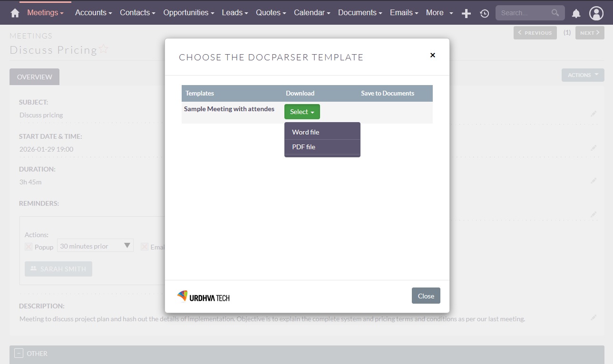The image size is (613, 364).
Task: Open the user profile avatar menu
Action: [x=596, y=13]
